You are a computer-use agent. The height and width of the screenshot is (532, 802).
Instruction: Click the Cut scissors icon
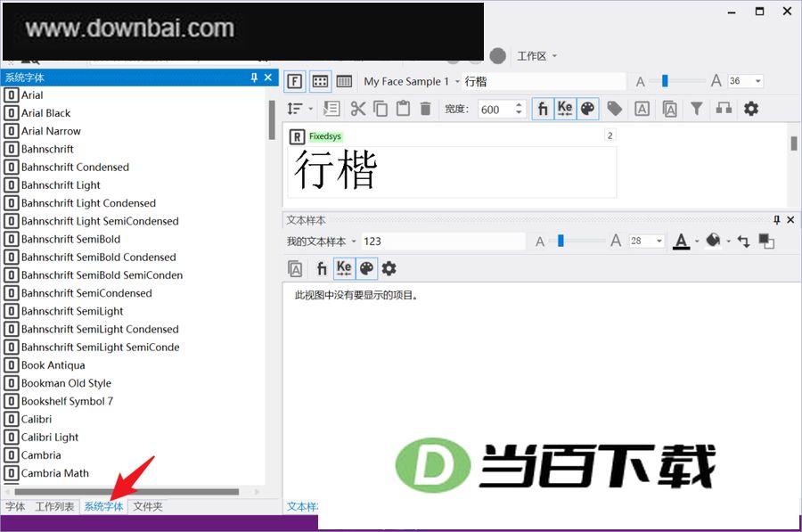(x=358, y=109)
